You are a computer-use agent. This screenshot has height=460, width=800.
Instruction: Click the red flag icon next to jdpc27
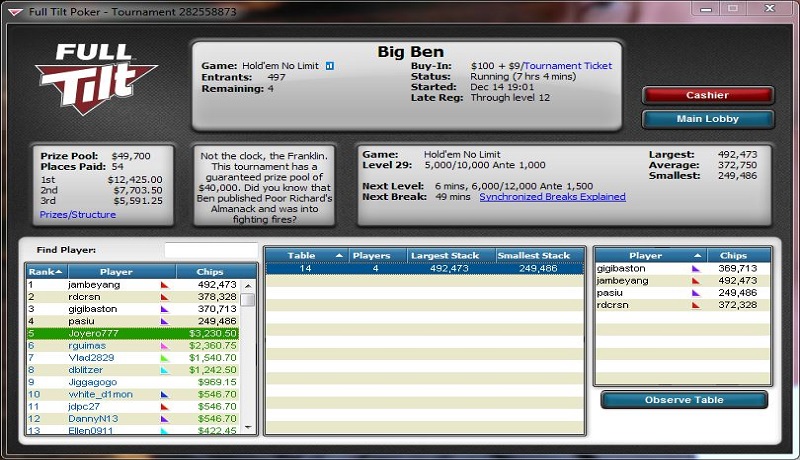point(164,407)
